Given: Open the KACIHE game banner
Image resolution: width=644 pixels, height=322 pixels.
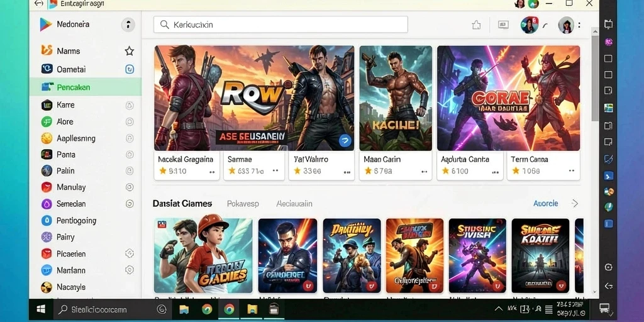Looking at the screenshot, I should pos(396,98).
